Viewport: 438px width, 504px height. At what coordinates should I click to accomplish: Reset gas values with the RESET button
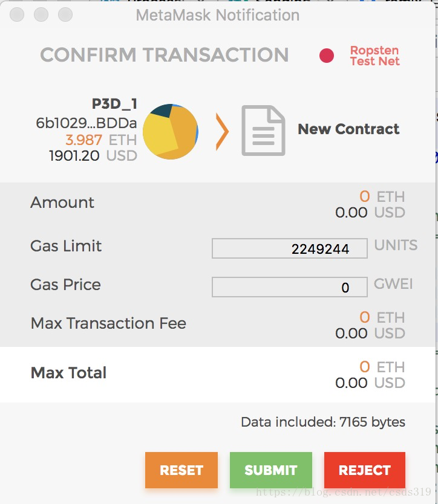pyautogui.click(x=181, y=470)
